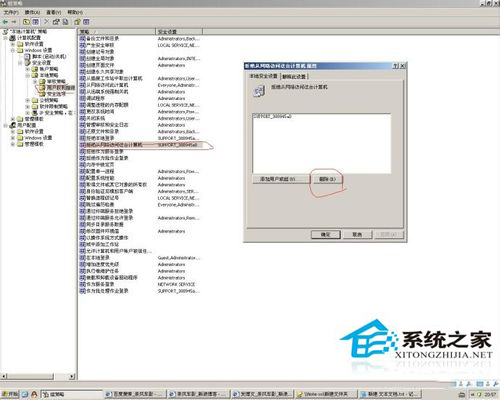The height and width of the screenshot is (400, 500).
Task: Click the 计算机配置 computer icon in the tree
Action: [x=13, y=38]
